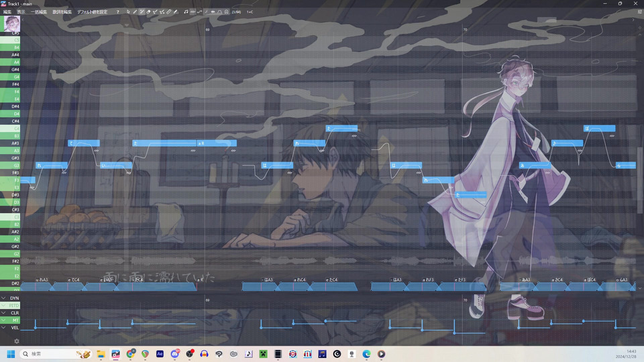
Task: Click bar 69 marker on timeline
Action: [x=207, y=29]
